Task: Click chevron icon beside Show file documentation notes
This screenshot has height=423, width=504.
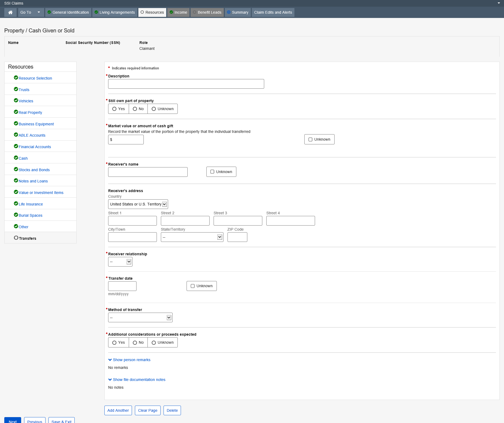Action: (110, 380)
